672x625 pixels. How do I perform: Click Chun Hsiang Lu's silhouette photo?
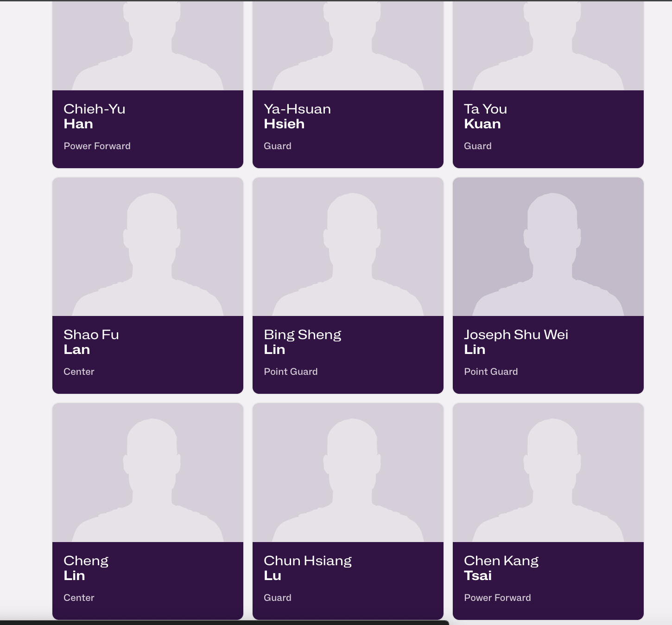click(348, 473)
